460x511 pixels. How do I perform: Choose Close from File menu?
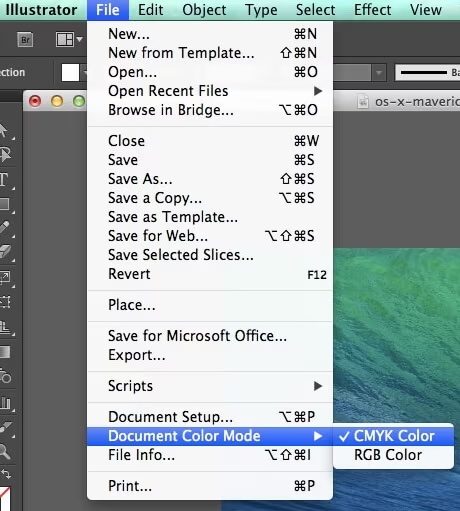click(x=210, y=141)
